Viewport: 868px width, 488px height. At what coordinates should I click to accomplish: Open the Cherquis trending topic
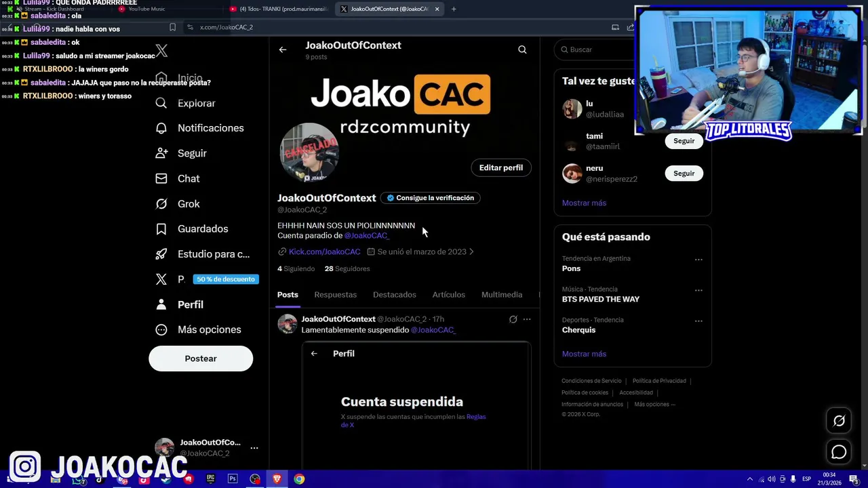pos(578,330)
